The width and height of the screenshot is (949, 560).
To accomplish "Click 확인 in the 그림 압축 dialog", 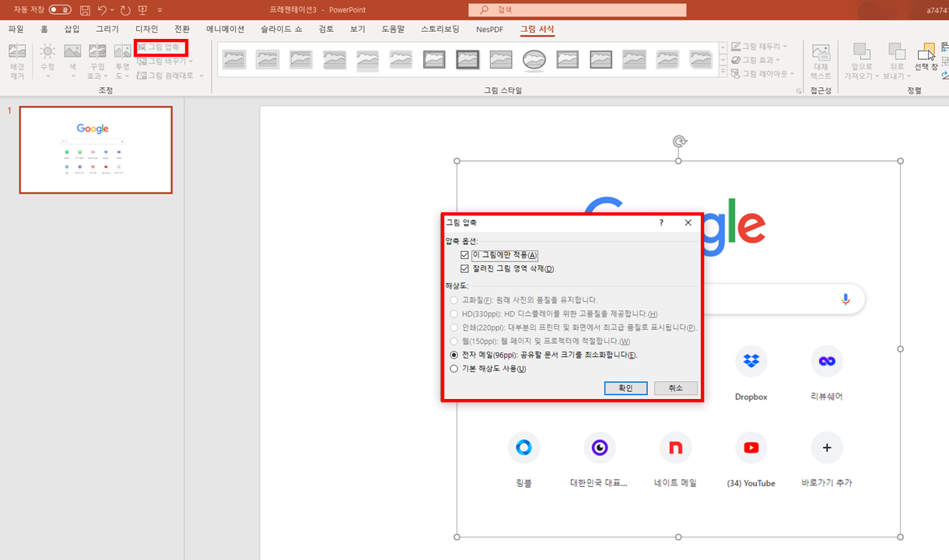I will [x=625, y=388].
